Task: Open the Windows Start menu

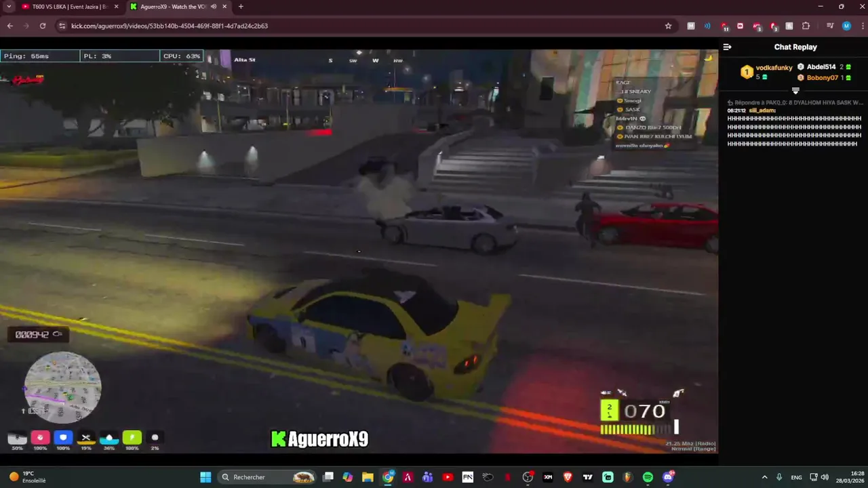Action: (205, 477)
